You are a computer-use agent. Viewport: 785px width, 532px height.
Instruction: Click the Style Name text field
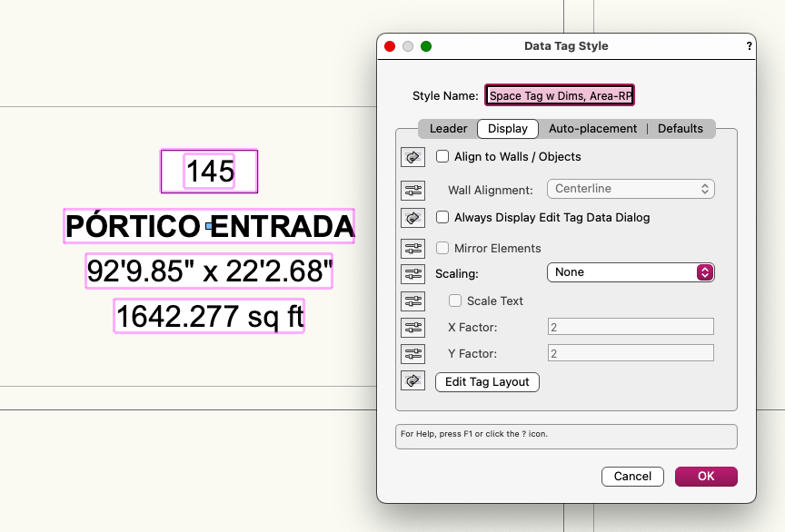[560, 95]
